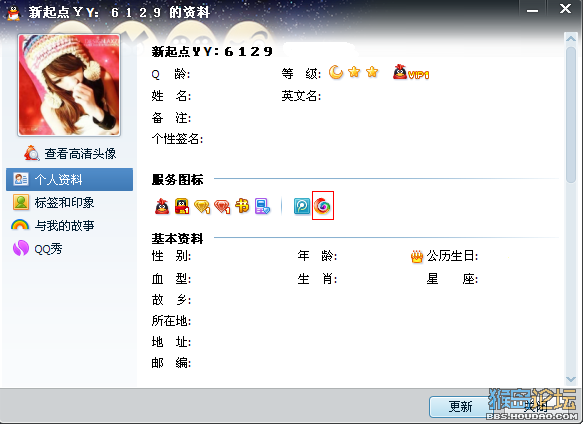Screen dimensions: 583x425
Task: Click the 基本资料 section heading
Action: pos(177,239)
